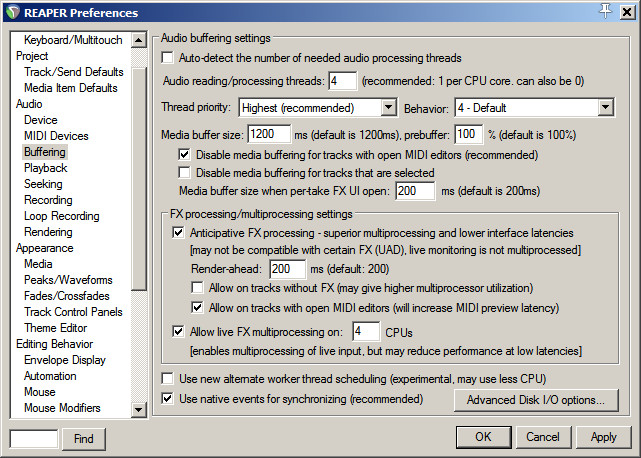The width and height of the screenshot is (641, 458).
Task: Click the pin icon in title bar
Action: coord(605,11)
